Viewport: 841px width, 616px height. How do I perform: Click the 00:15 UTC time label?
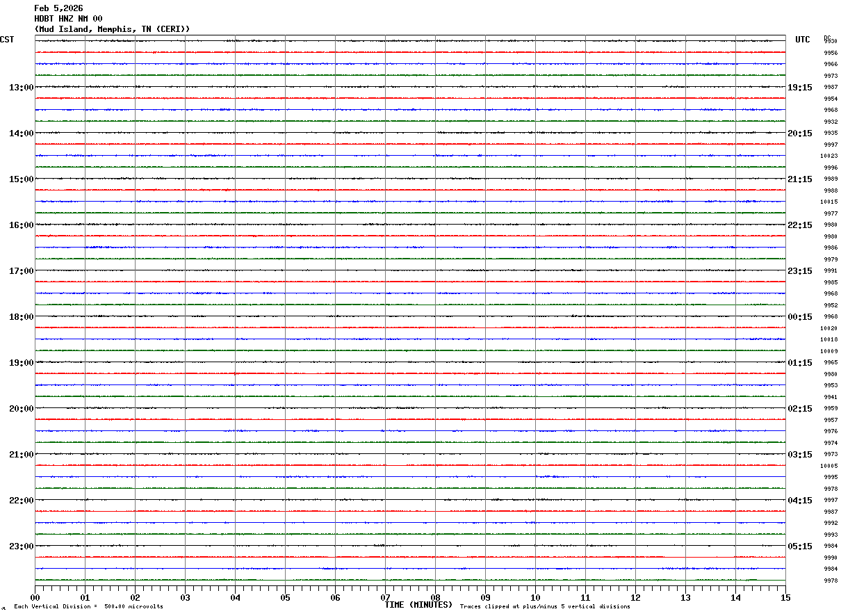click(800, 317)
